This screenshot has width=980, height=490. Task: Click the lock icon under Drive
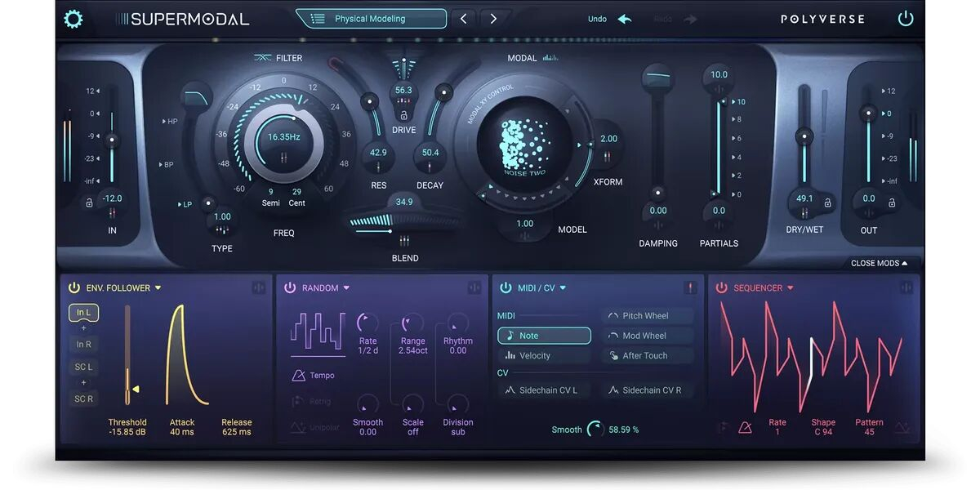click(x=403, y=115)
